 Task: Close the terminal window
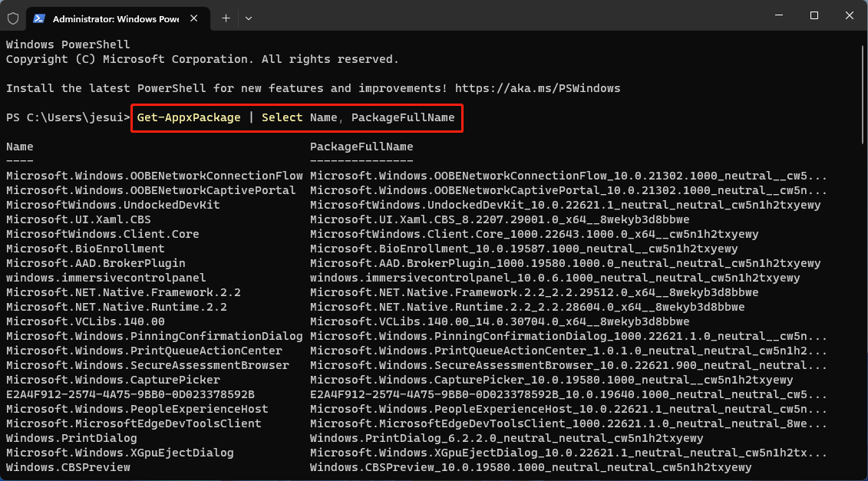[849, 15]
